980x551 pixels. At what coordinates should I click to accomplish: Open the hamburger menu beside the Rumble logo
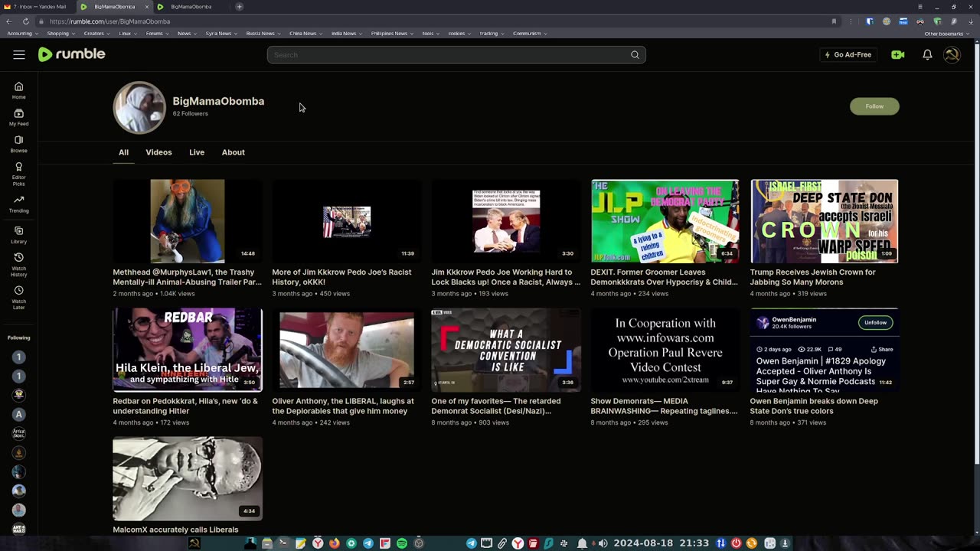19,54
